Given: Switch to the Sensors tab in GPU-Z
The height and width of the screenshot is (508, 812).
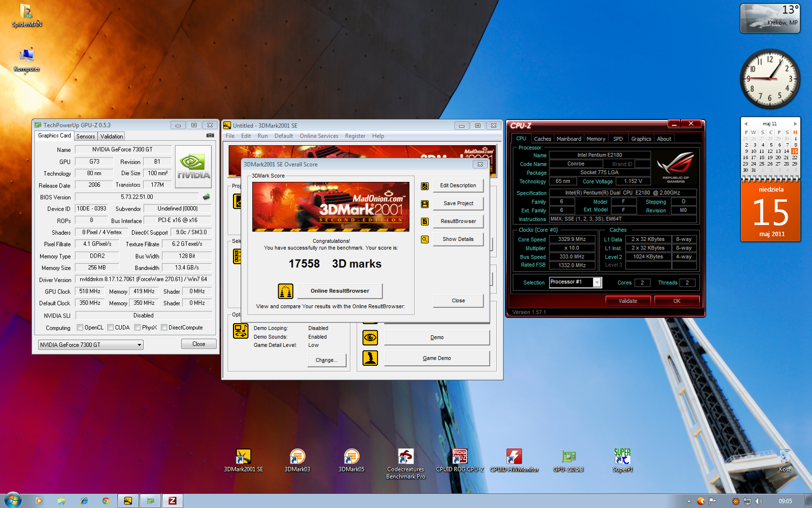Looking at the screenshot, I should (x=86, y=136).
